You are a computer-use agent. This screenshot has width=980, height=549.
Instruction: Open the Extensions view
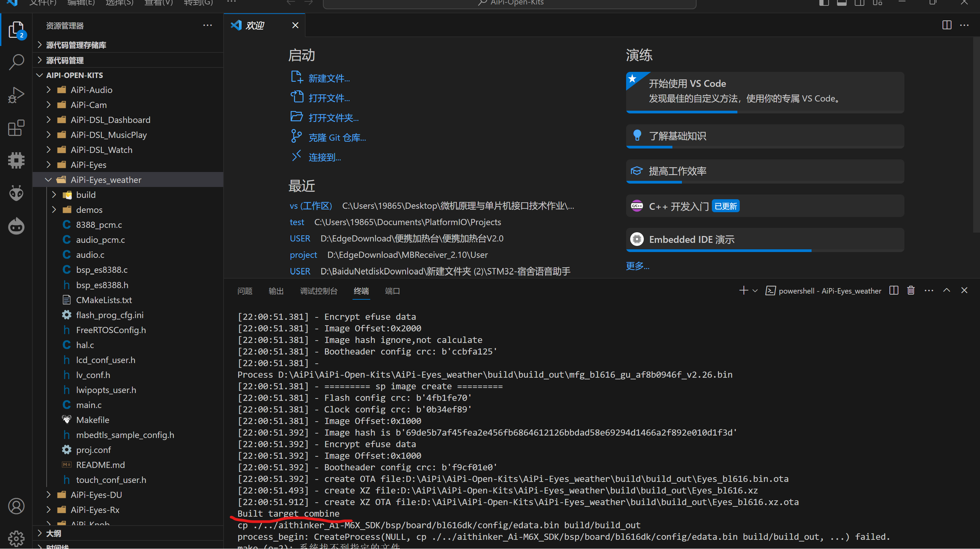coord(16,128)
